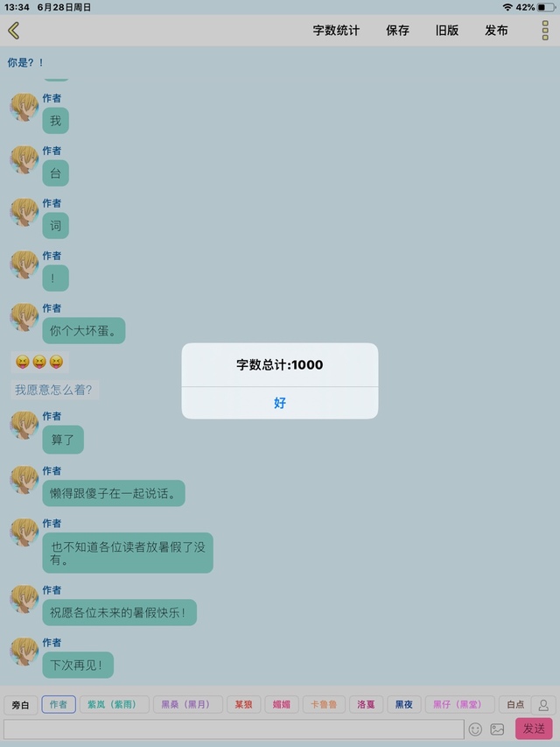560x747 pixels.
Task: Tap 发布 to publish
Action: tap(496, 31)
